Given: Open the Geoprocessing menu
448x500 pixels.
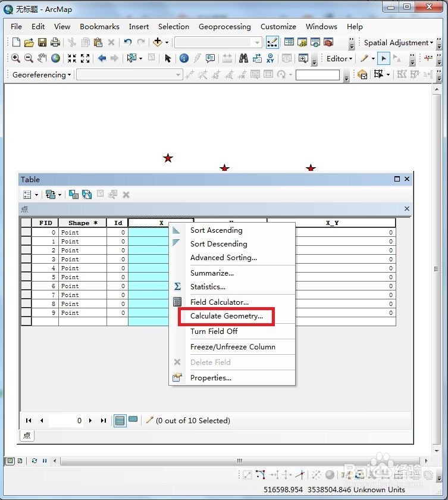Looking at the screenshot, I should click(225, 26).
